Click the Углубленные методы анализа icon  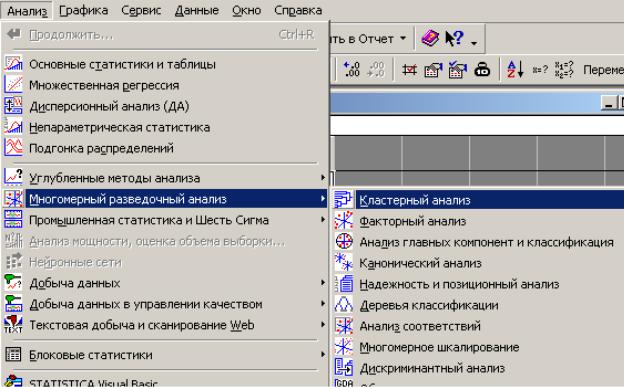(x=13, y=178)
